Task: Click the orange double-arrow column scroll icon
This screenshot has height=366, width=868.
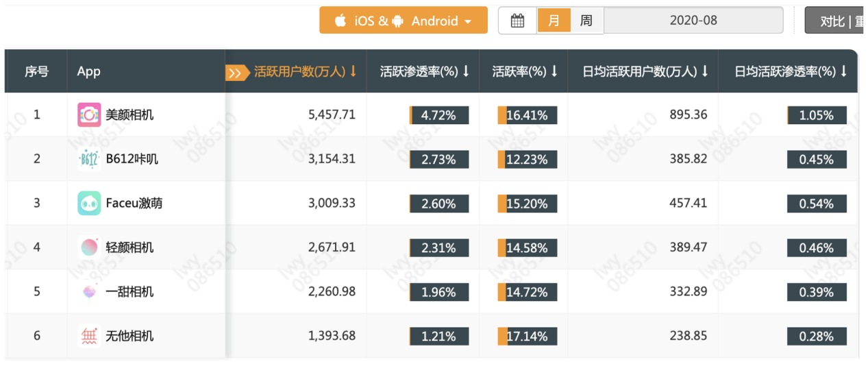Action: click(x=235, y=72)
